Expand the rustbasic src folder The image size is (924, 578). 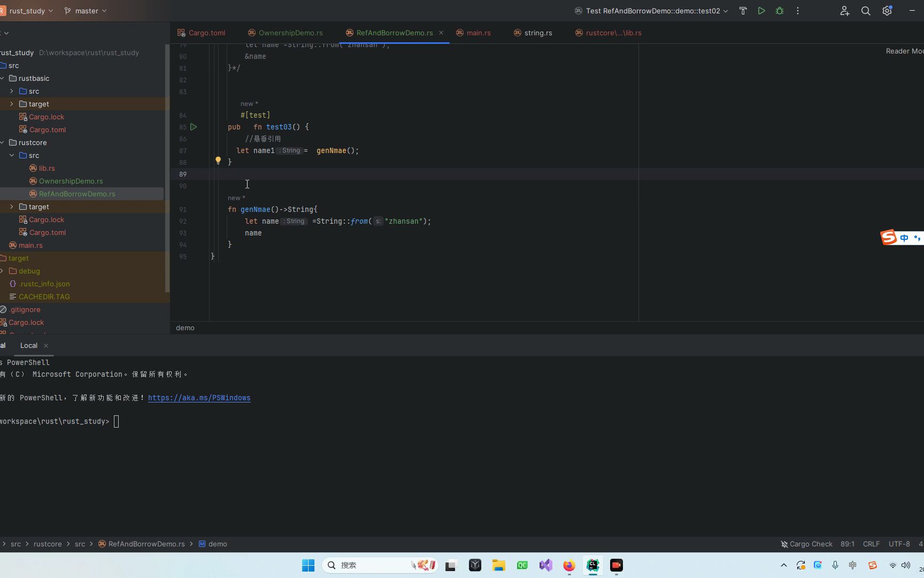12,91
